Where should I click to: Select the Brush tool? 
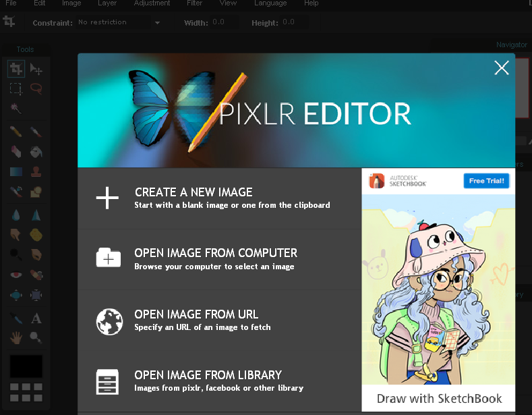36,132
